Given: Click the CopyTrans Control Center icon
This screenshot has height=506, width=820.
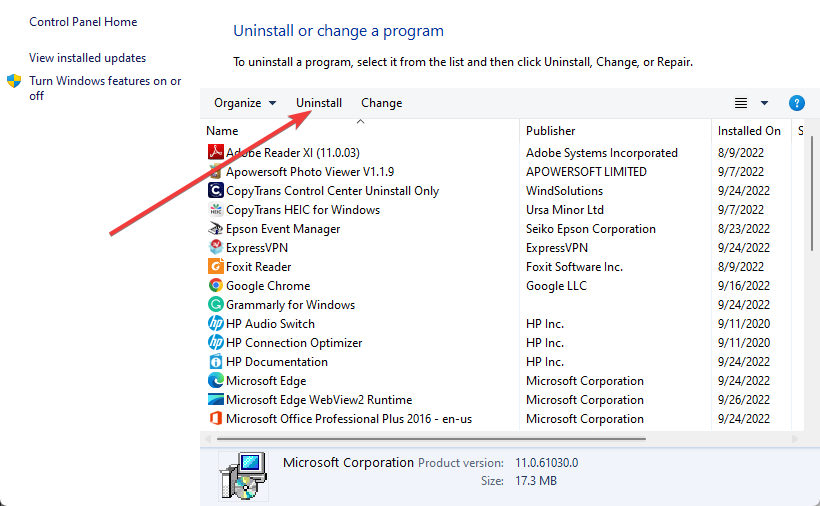Looking at the screenshot, I should (x=215, y=190).
